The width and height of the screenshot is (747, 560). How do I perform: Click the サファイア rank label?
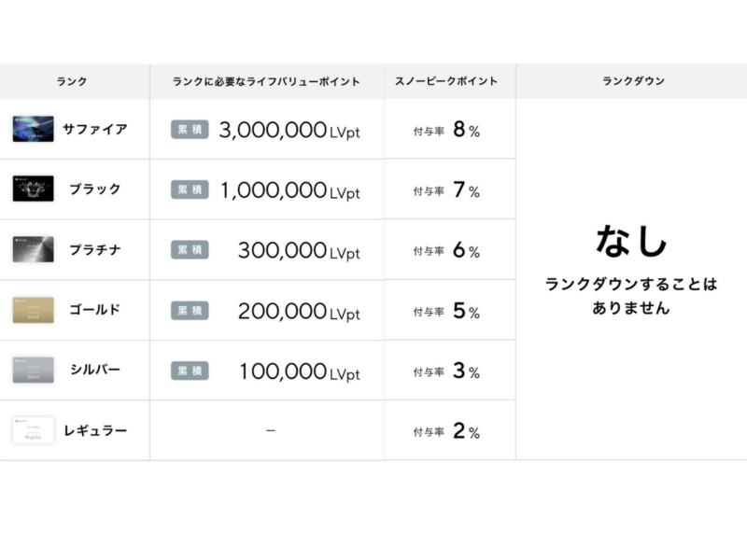pos(95,129)
